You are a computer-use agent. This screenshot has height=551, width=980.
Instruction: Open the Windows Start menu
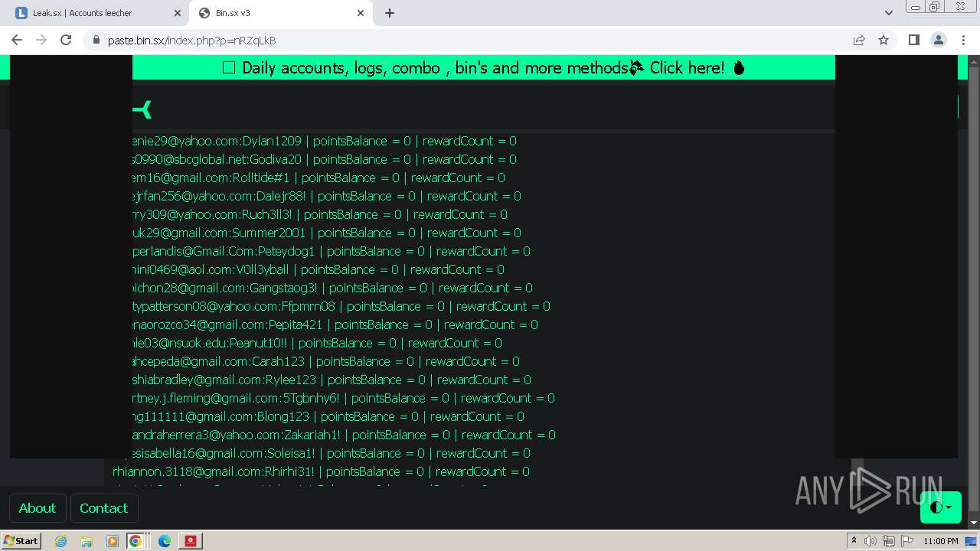(21, 541)
